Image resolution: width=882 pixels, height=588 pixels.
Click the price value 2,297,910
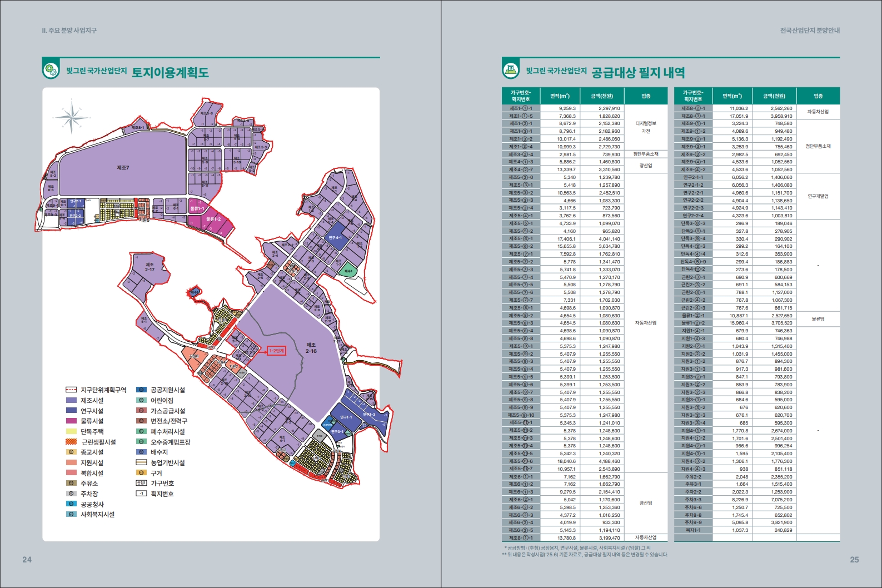[x=609, y=108]
